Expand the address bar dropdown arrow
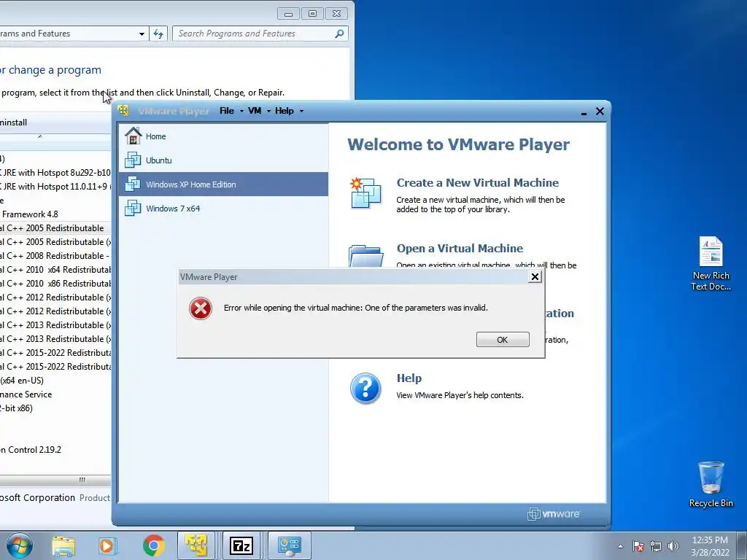This screenshot has height=560, width=747. point(142,34)
